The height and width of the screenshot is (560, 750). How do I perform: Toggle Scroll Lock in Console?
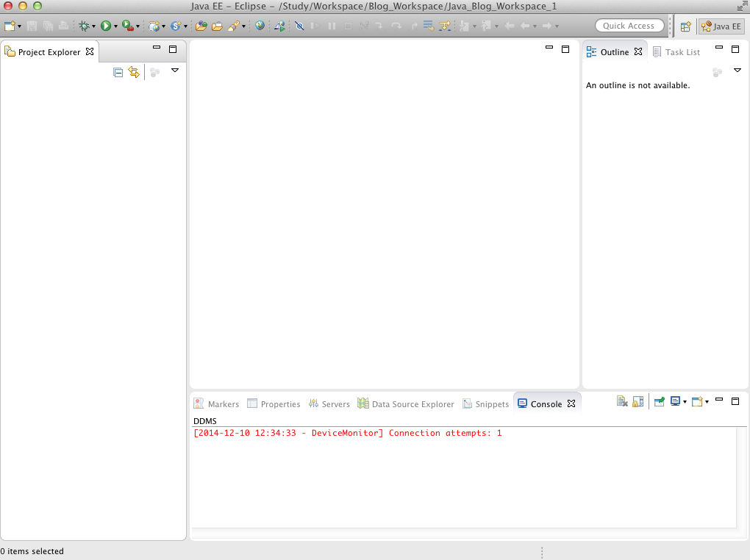coord(638,402)
